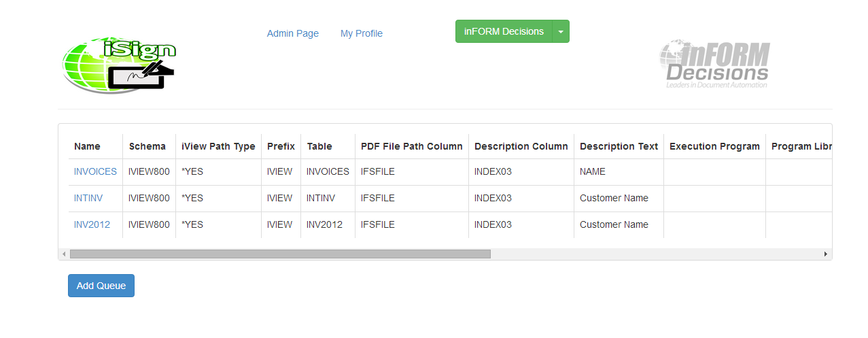Image resolution: width=868 pixels, height=338 pixels.
Task: Click the inFORM Decisions logo
Action: 714,65
